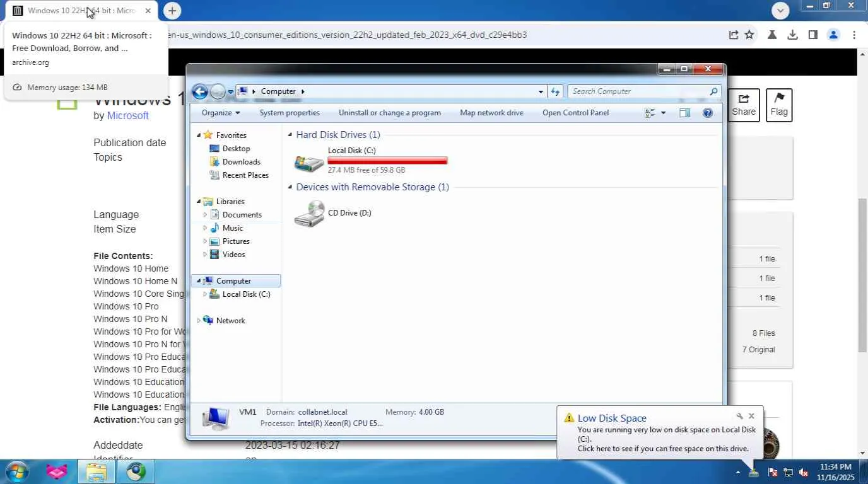Open the Organize dropdown menu

click(x=221, y=113)
